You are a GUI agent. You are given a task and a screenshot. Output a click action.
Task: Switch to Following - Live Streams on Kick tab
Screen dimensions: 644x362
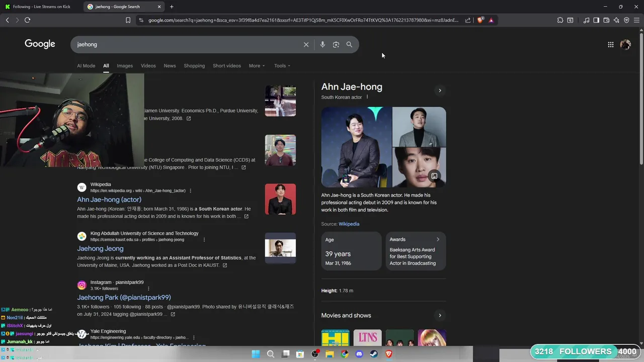click(41, 7)
